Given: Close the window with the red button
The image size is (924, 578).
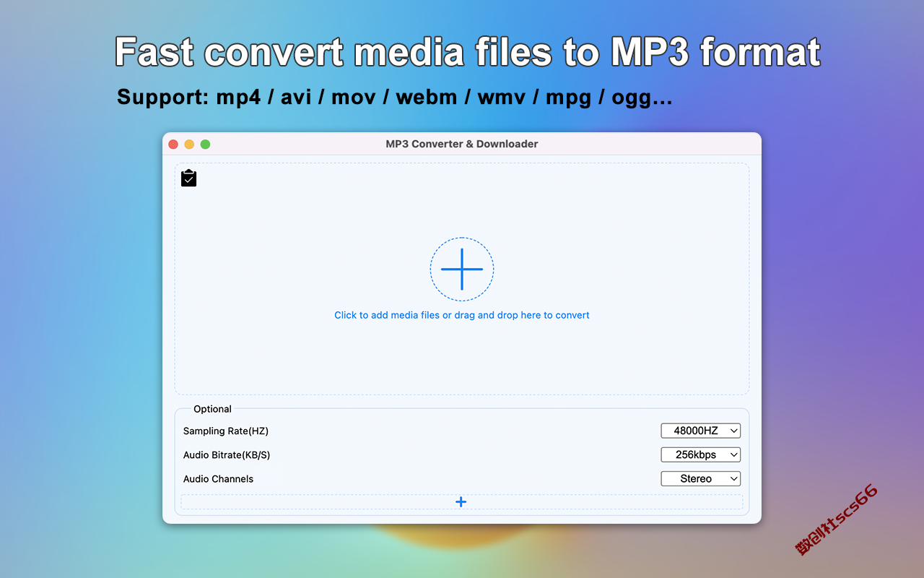Looking at the screenshot, I should (x=173, y=144).
